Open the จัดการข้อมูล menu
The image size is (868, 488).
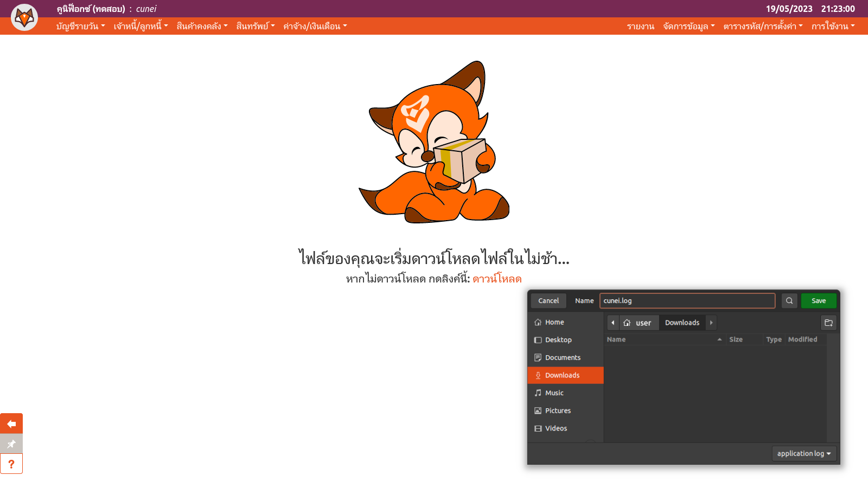click(x=688, y=26)
